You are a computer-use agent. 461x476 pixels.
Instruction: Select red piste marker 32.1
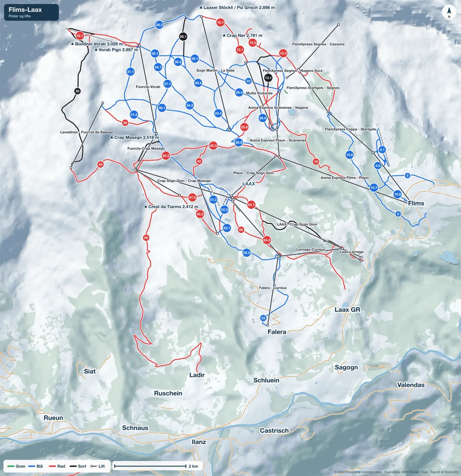(80, 36)
